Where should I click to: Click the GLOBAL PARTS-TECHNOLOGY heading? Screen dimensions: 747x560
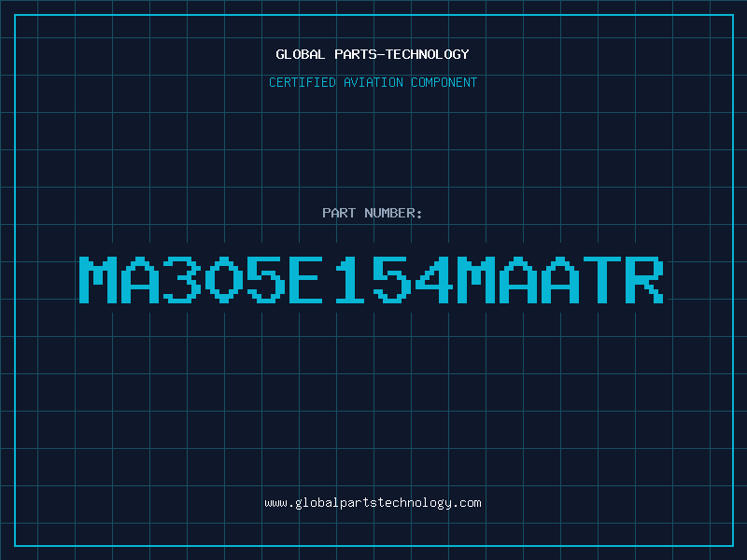[x=373, y=54]
